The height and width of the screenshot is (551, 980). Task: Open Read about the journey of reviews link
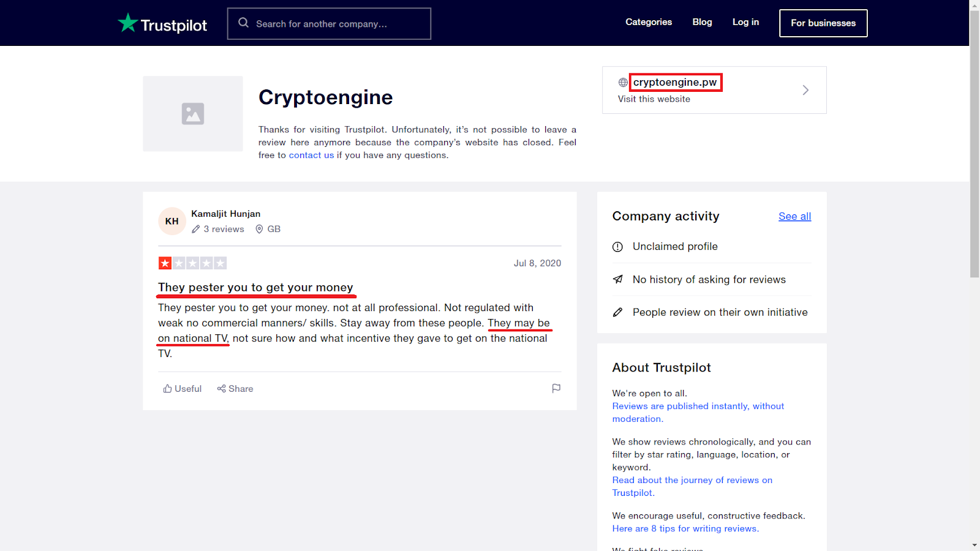[x=692, y=487]
